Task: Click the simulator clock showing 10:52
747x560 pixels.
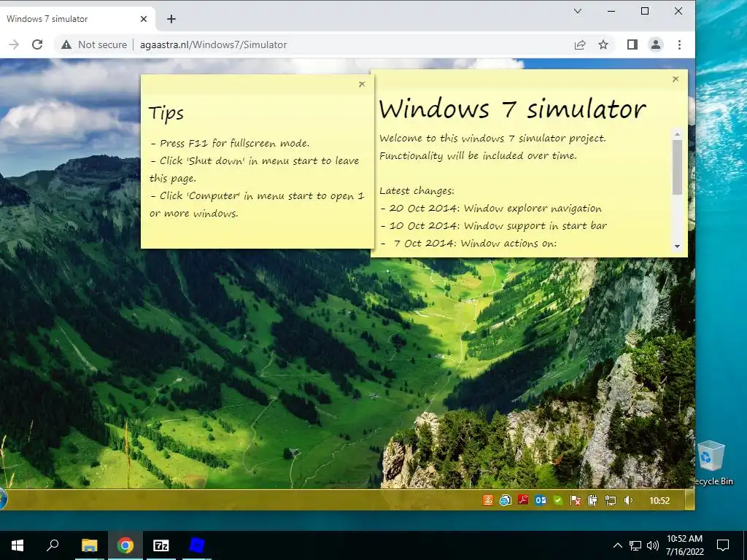Action: 659,500
